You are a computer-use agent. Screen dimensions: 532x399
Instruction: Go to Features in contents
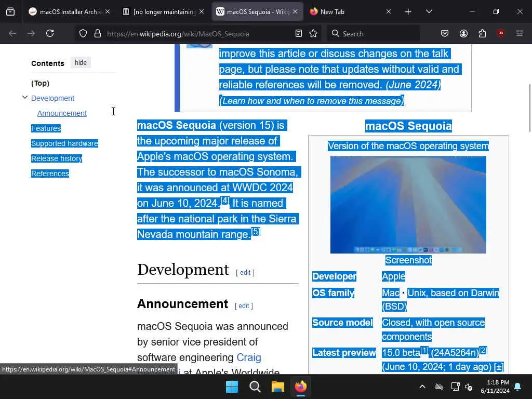(x=46, y=128)
